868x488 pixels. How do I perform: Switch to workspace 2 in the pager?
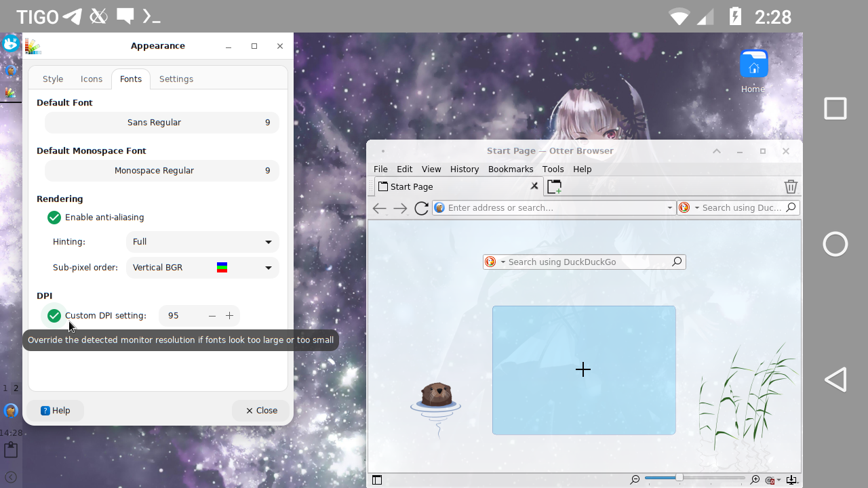click(x=16, y=388)
